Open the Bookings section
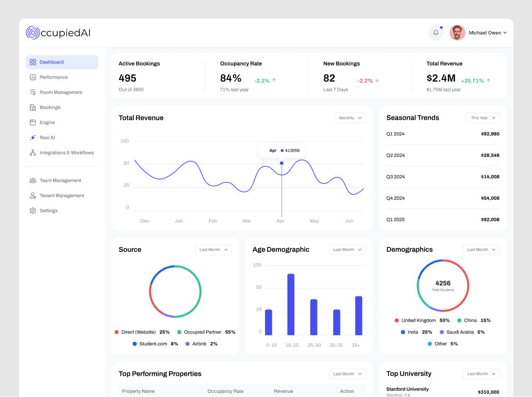The width and height of the screenshot is (532, 397). 62,107
